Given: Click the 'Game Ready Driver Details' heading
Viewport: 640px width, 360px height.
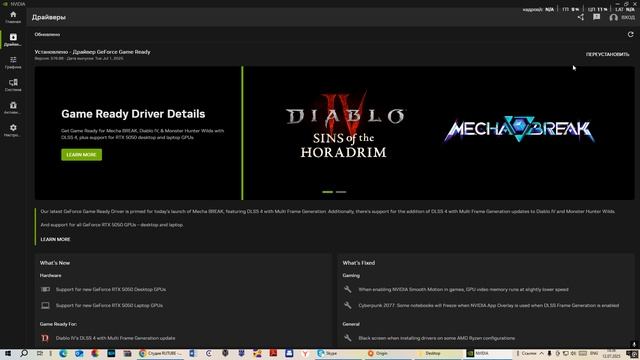Looking at the screenshot, I should tap(133, 114).
